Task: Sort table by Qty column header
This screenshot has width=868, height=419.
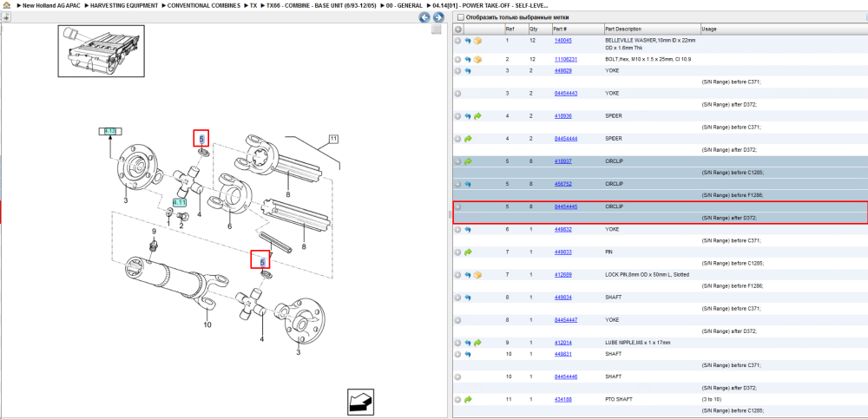Action: tap(533, 29)
